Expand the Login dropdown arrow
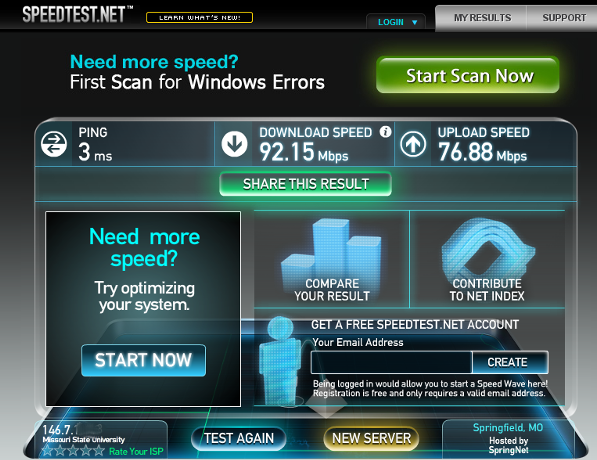This screenshot has width=597, height=460. pyautogui.click(x=415, y=22)
